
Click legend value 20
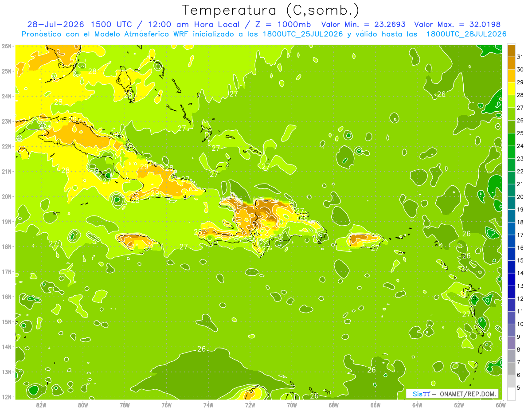tap(520, 197)
